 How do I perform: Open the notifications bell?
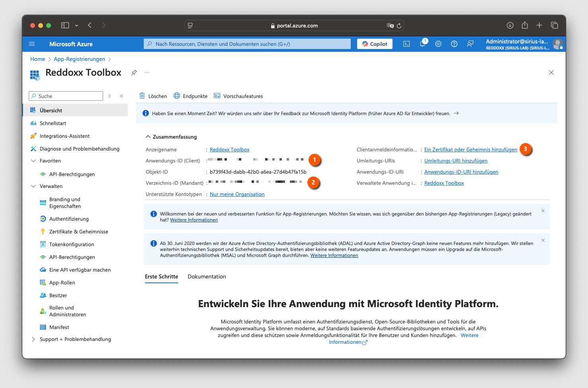coord(422,44)
